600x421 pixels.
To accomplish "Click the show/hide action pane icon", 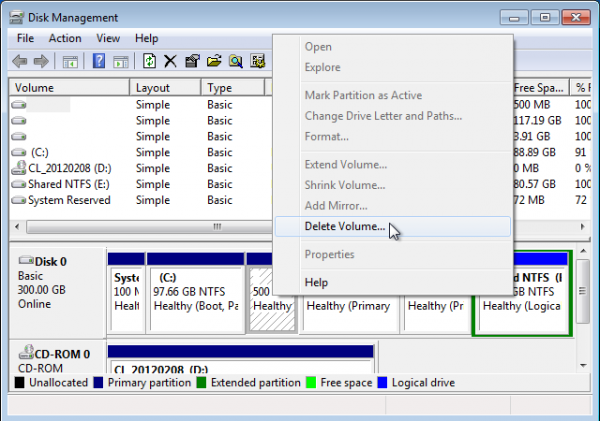I will pos(121,61).
